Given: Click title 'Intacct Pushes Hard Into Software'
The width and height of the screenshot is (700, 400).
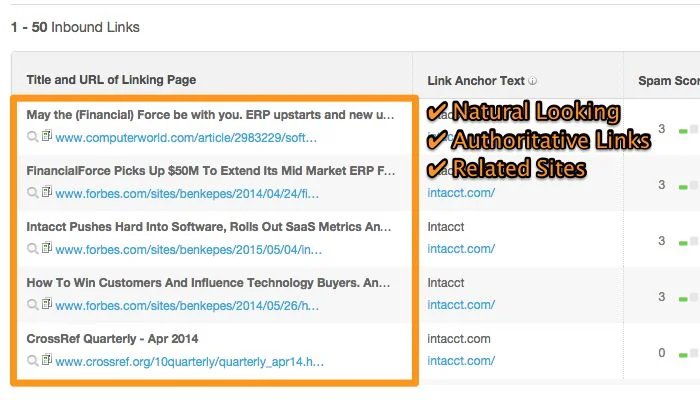Looking at the screenshot, I should coord(208,227).
